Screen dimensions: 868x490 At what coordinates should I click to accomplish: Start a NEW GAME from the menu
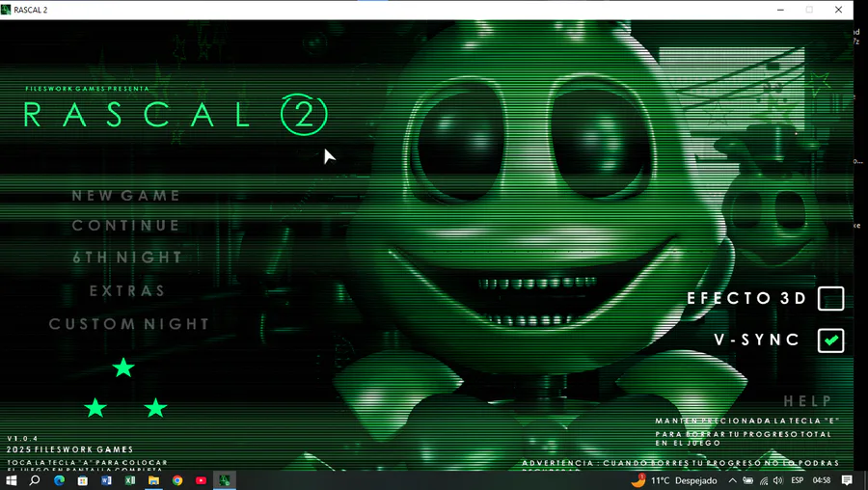126,196
